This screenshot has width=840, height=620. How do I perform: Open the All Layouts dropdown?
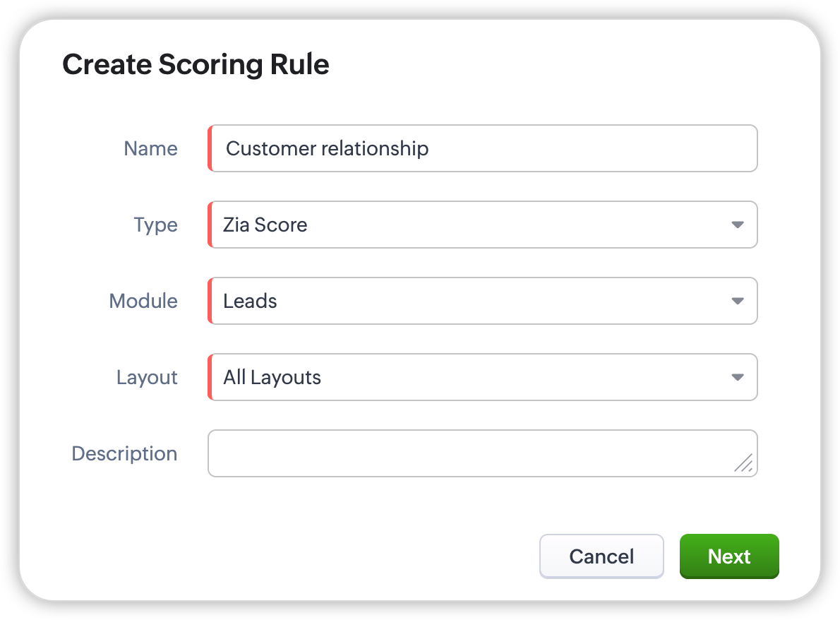[x=483, y=378]
